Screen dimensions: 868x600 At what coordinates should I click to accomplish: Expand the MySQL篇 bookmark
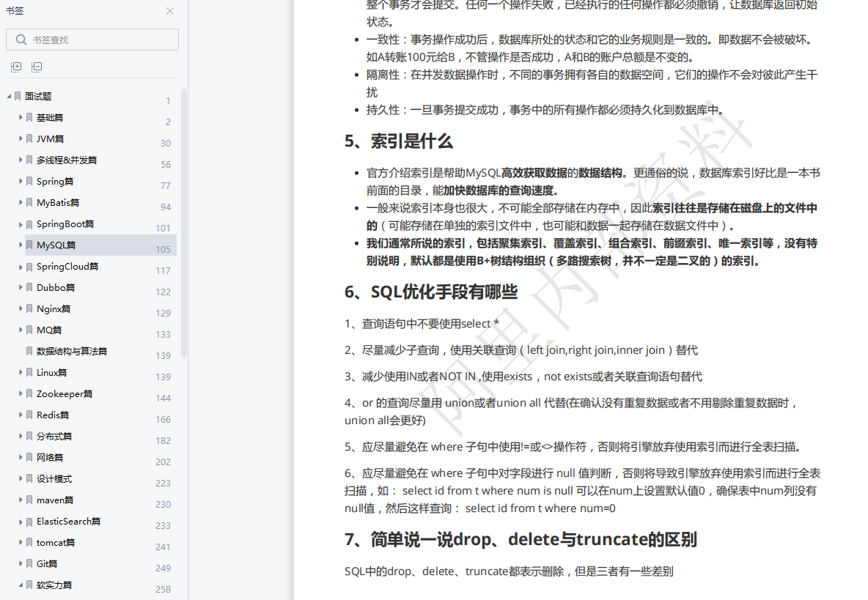[x=20, y=245]
